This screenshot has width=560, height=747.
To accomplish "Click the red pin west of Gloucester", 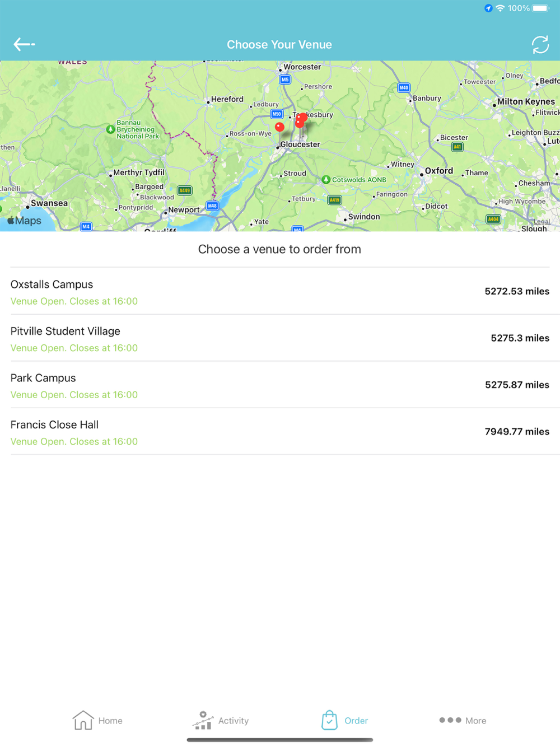I will click(279, 128).
